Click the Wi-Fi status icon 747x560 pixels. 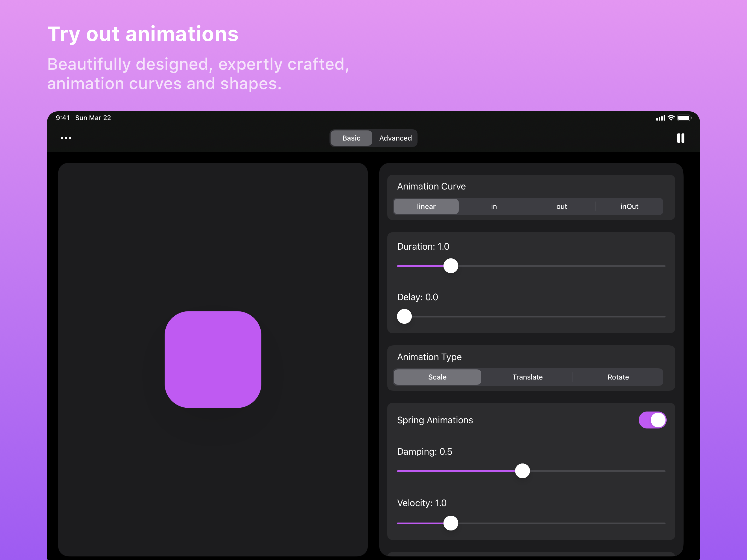tap(671, 118)
